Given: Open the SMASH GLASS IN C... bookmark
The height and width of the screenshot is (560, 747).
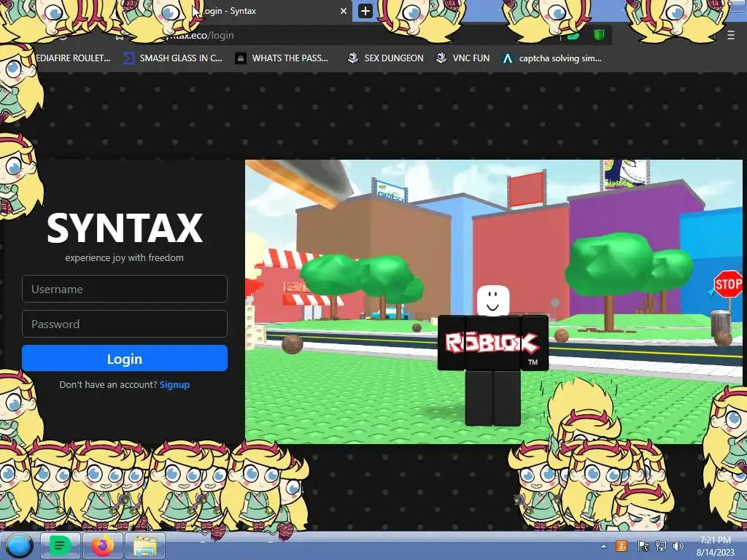Looking at the screenshot, I should (172, 58).
